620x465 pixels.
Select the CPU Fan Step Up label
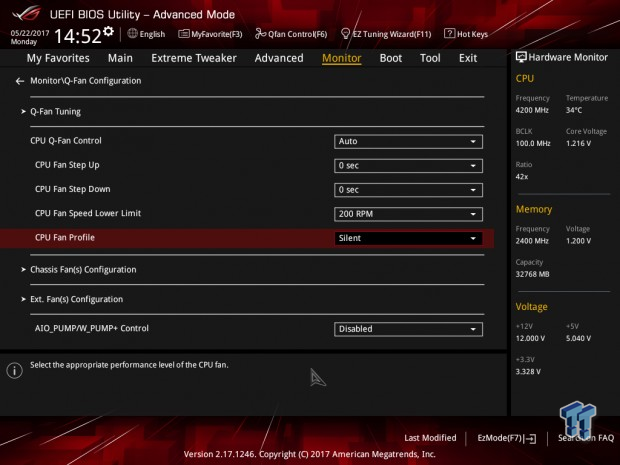click(x=67, y=165)
